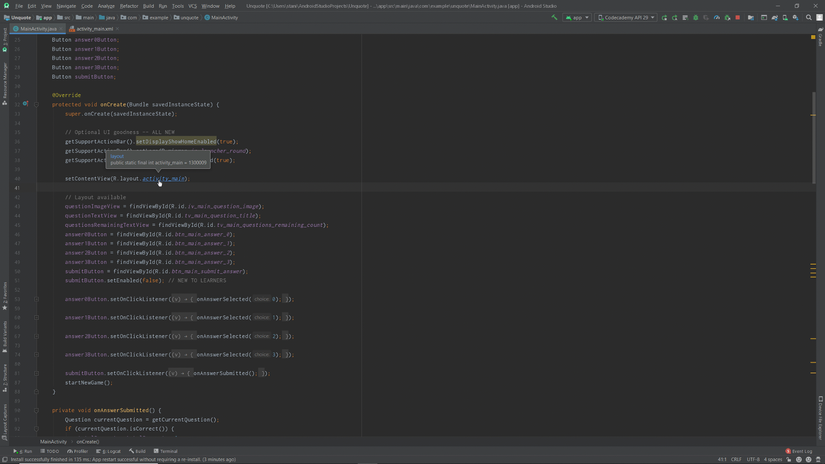Open the Resource Manager side tab
This screenshot has width=825, height=464.
tap(5, 83)
